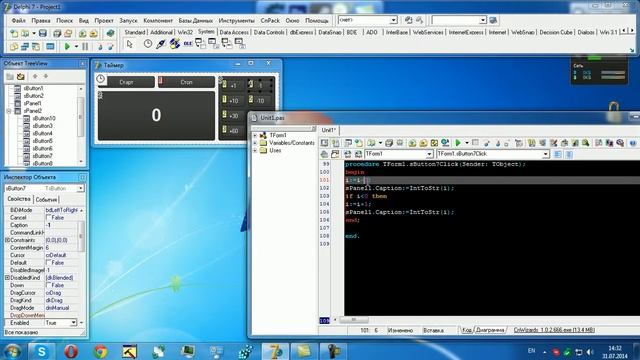The width and height of the screenshot is (640, 360).
Task: Click the green Run arrow in the main Delphi toolbar
Action: pos(67,47)
